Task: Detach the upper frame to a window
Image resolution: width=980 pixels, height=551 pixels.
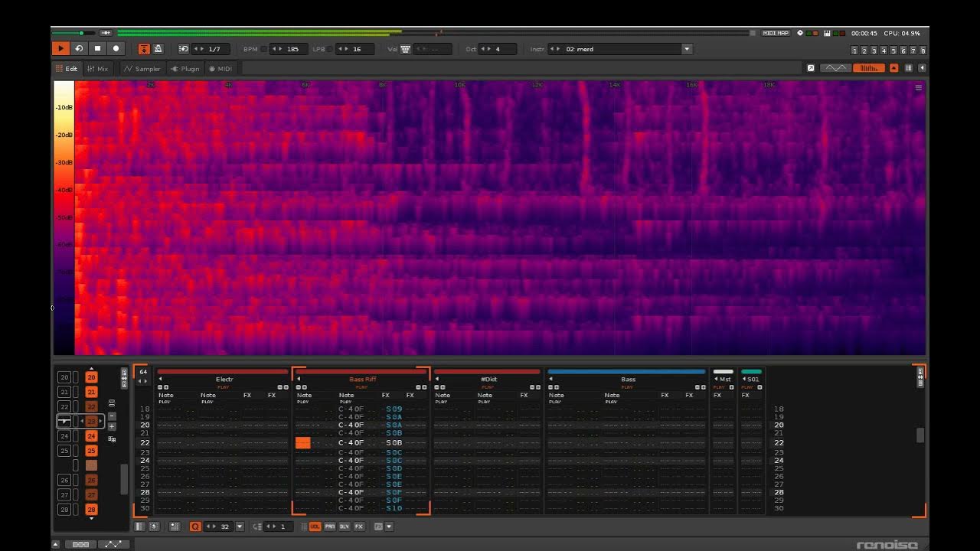Action: (811, 68)
